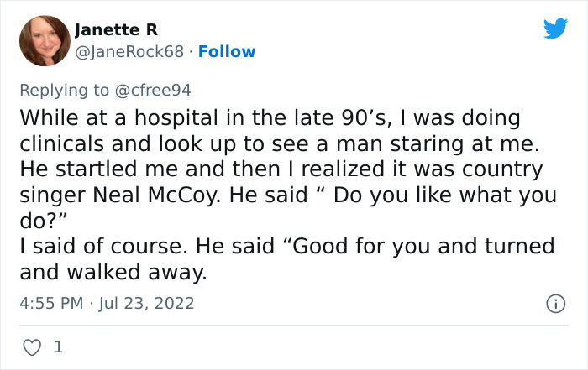Click the like count number 1
The width and height of the screenshot is (588, 370).
coord(59,346)
